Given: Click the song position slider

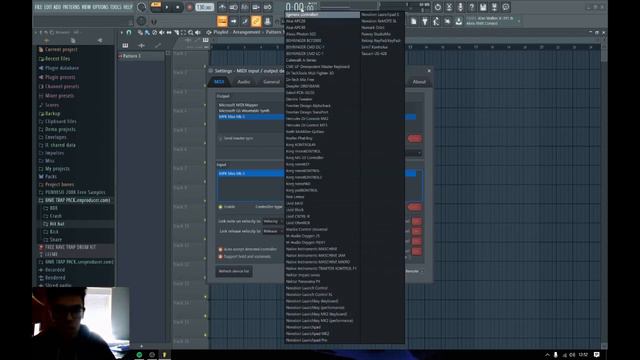Looking at the screenshot, I should (x=349, y=6).
